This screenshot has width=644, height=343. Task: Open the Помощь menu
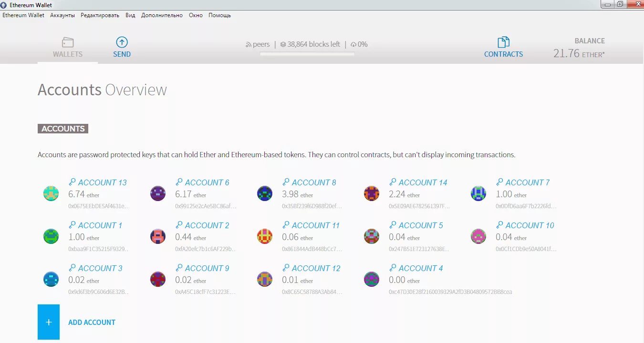219,15
